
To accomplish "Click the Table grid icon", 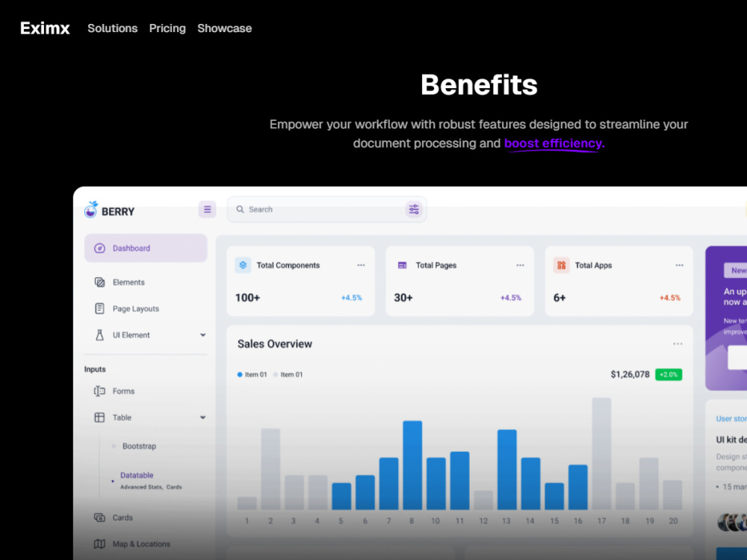I will pyautogui.click(x=99, y=417).
